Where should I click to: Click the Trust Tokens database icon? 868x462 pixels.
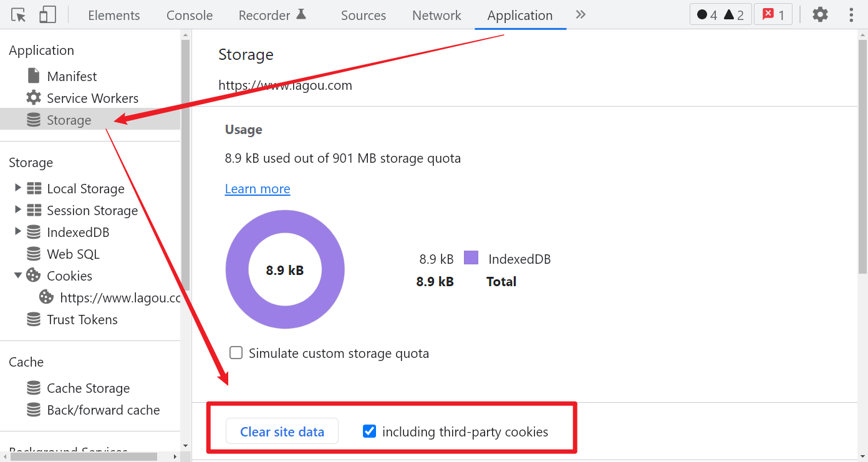(34, 319)
